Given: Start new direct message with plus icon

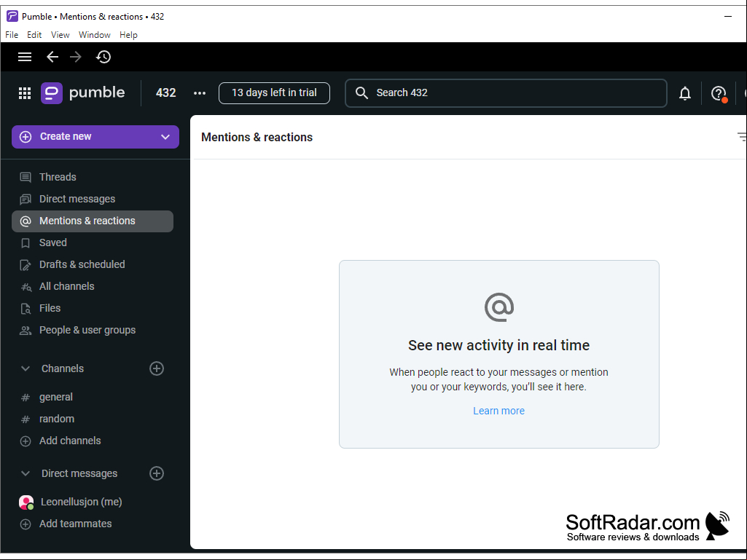Looking at the screenshot, I should [157, 473].
